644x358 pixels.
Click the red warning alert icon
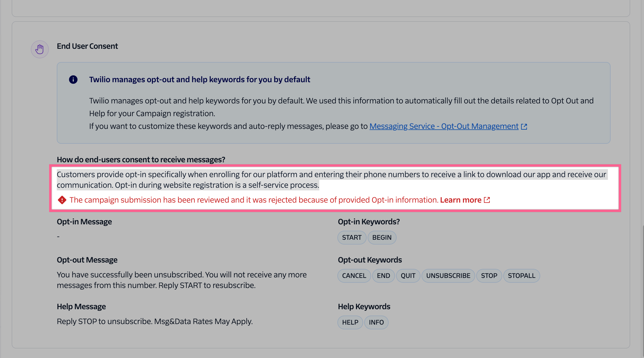[x=62, y=200]
